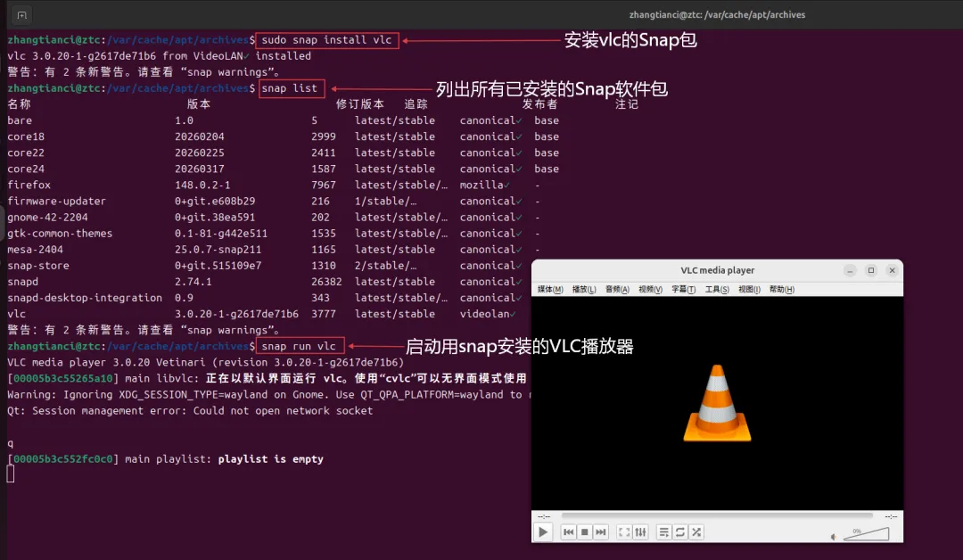This screenshot has width=963, height=560.
Task: Click remaining time label right of seek bar
Action: point(891,516)
